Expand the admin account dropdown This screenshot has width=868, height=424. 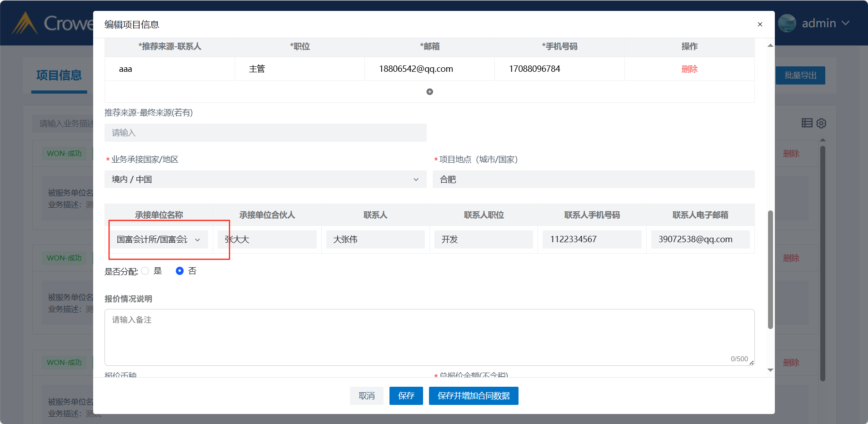pyautogui.click(x=845, y=23)
